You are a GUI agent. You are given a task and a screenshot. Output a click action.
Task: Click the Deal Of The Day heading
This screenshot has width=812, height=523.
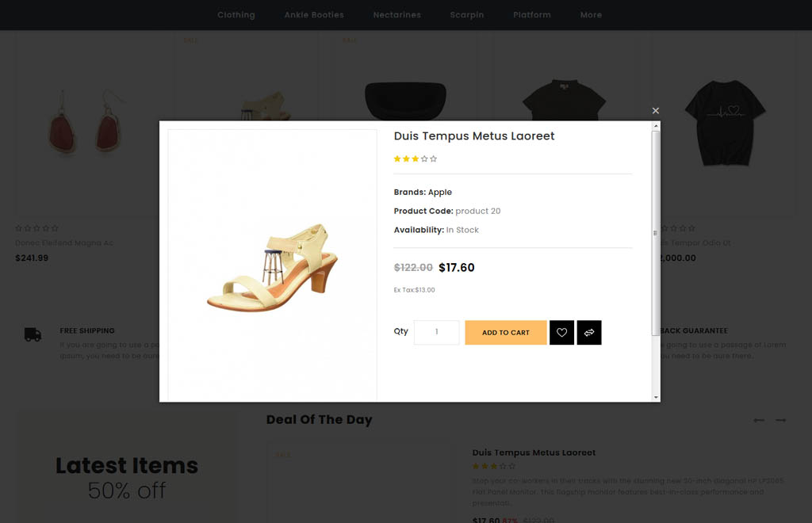319,419
